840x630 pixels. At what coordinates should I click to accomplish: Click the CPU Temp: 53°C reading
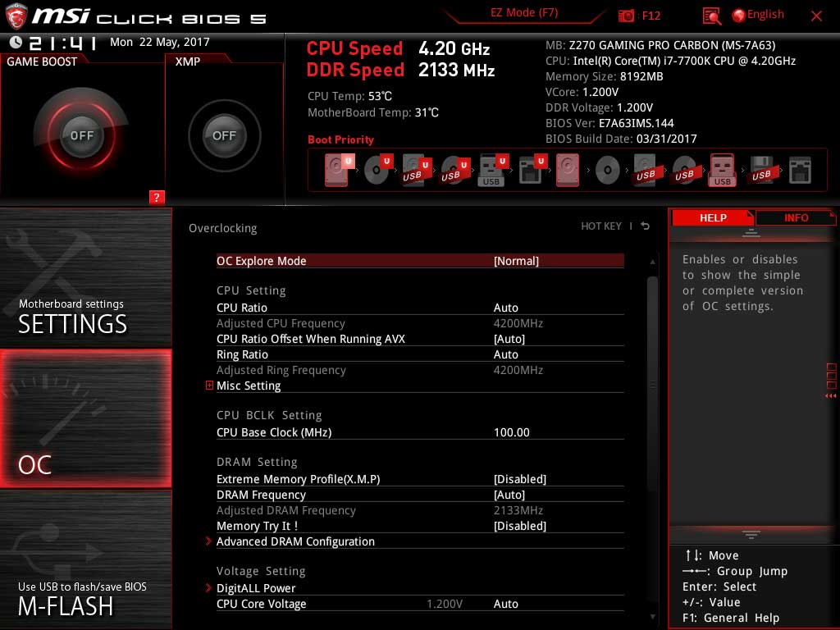click(x=349, y=96)
